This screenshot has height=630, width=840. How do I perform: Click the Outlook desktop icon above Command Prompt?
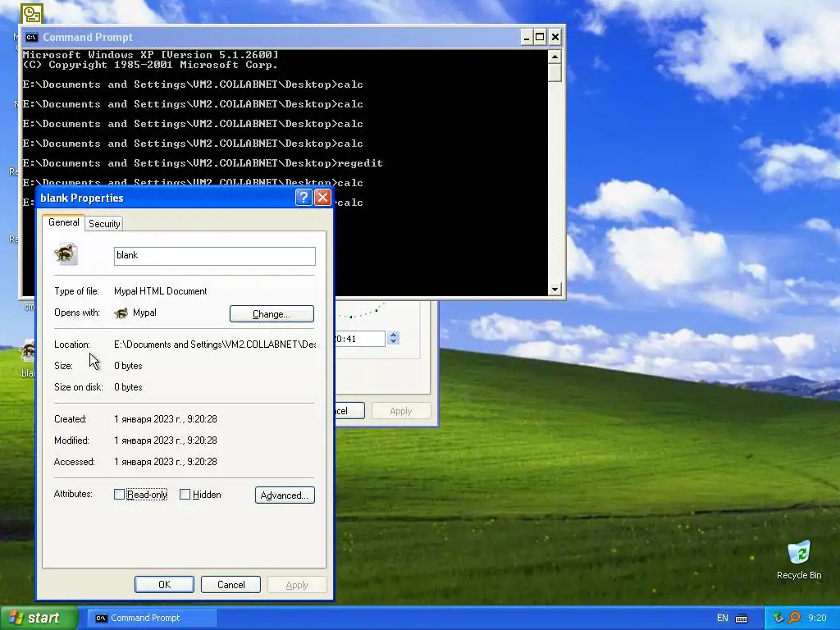[x=32, y=13]
